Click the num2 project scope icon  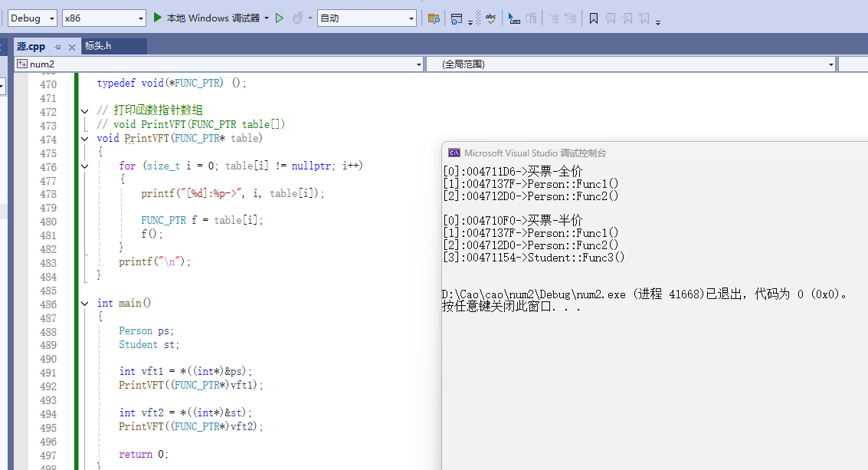click(x=22, y=64)
